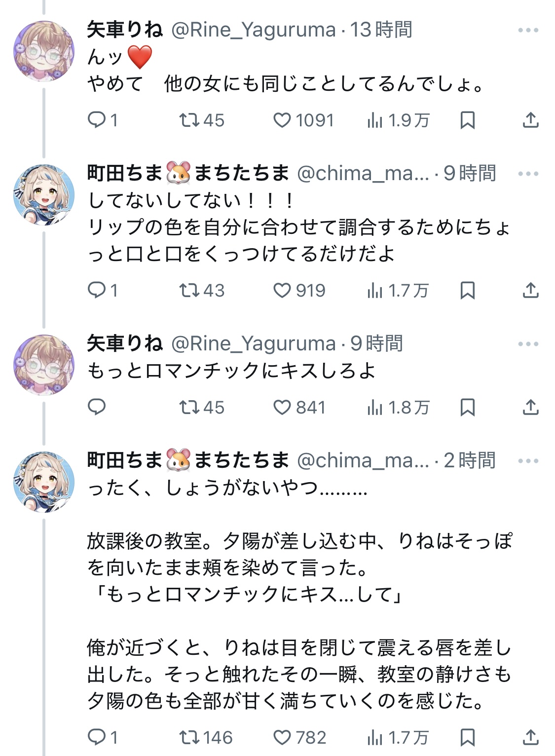Open @Rine_Yaguruma profile from the first tweet

253,31
